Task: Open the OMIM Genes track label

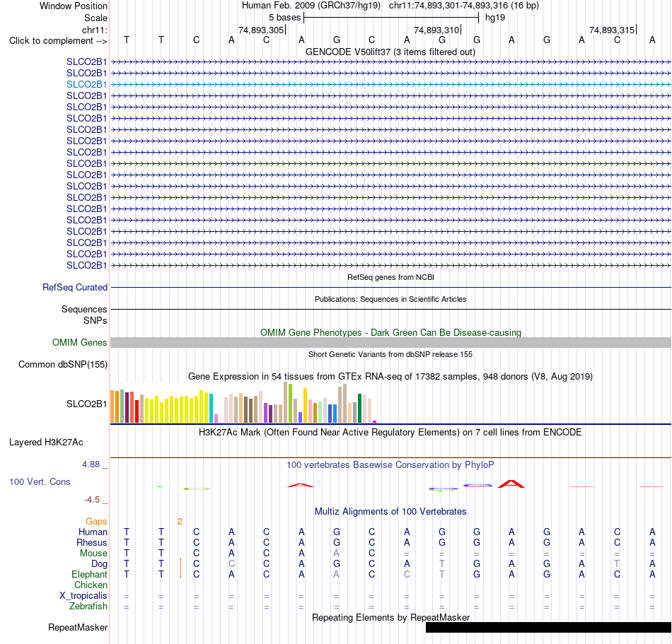Action: click(79, 343)
